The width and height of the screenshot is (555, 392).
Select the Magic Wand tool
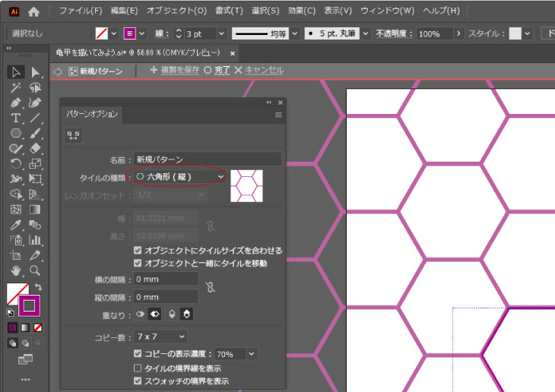(16, 87)
